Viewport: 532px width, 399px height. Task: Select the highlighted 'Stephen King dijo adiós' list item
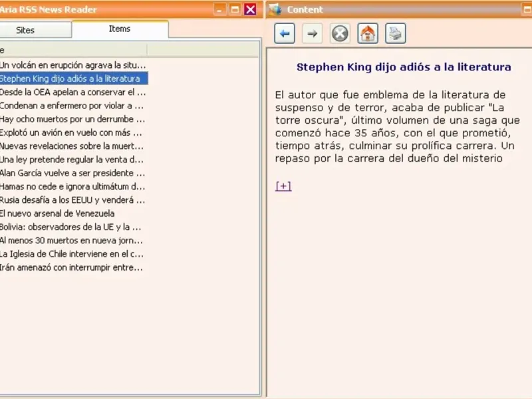[74, 78]
